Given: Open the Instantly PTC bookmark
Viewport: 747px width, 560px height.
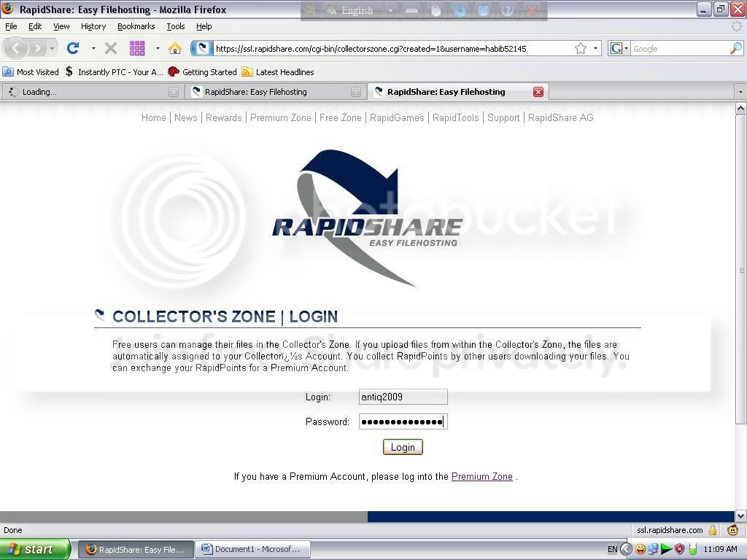Looking at the screenshot, I should 114,72.
